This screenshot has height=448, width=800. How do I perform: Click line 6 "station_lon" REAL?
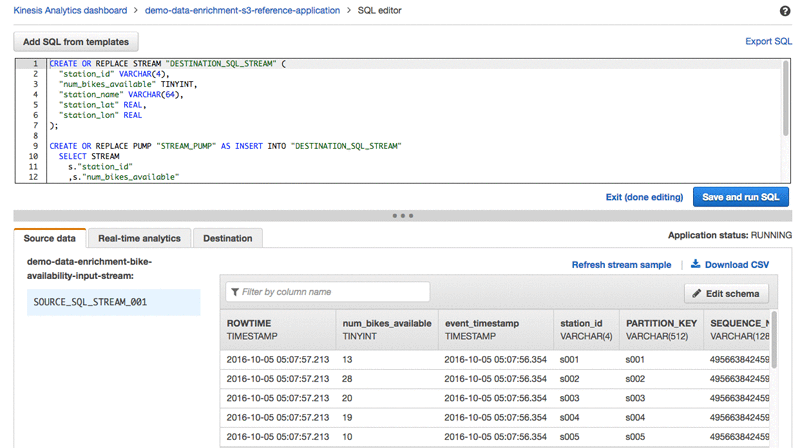[x=100, y=115]
